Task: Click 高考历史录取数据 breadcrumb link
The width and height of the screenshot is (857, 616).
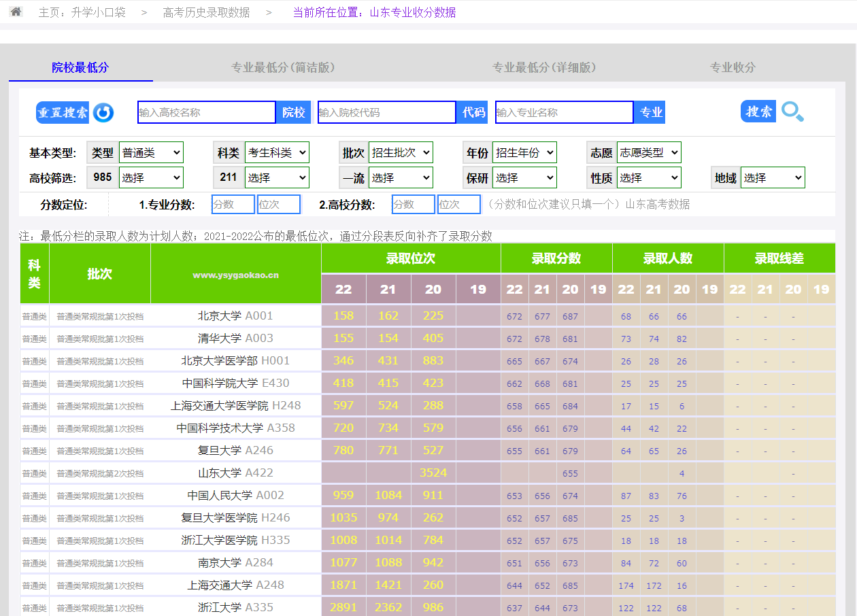Action: point(206,12)
